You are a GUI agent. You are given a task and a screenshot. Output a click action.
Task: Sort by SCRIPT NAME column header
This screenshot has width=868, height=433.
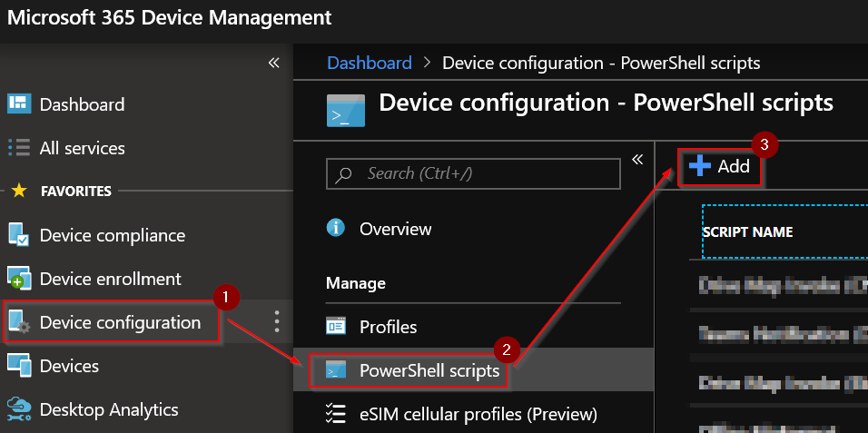click(x=747, y=232)
